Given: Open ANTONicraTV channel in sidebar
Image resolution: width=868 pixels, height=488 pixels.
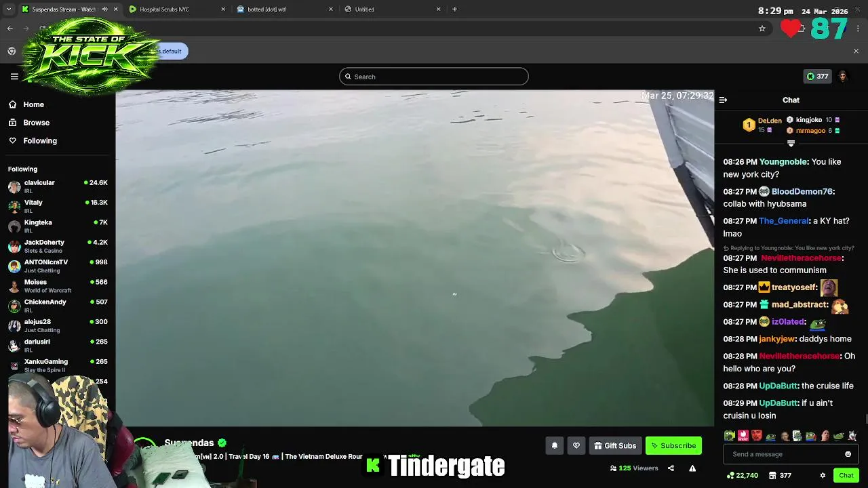Looking at the screenshot, I should (x=58, y=266).
